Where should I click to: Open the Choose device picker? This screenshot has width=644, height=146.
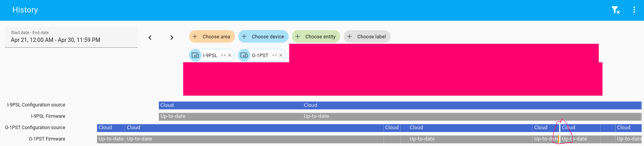tap(263, 36)
